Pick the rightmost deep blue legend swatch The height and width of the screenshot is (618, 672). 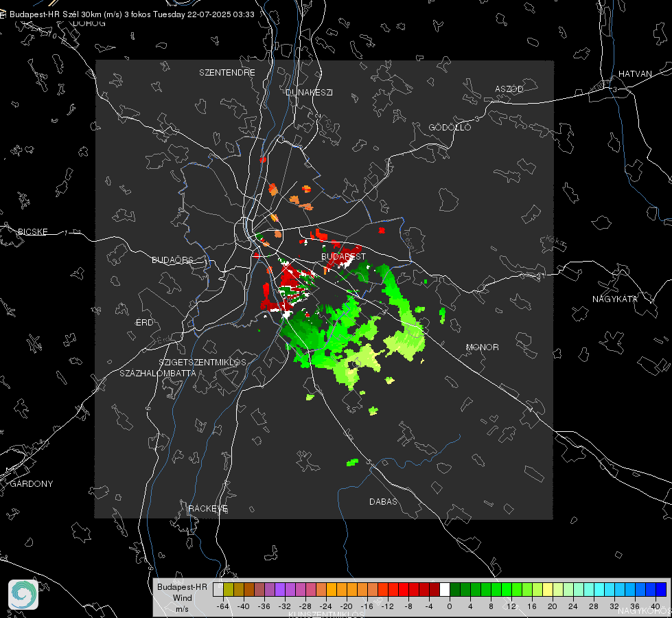click(661, 589)
